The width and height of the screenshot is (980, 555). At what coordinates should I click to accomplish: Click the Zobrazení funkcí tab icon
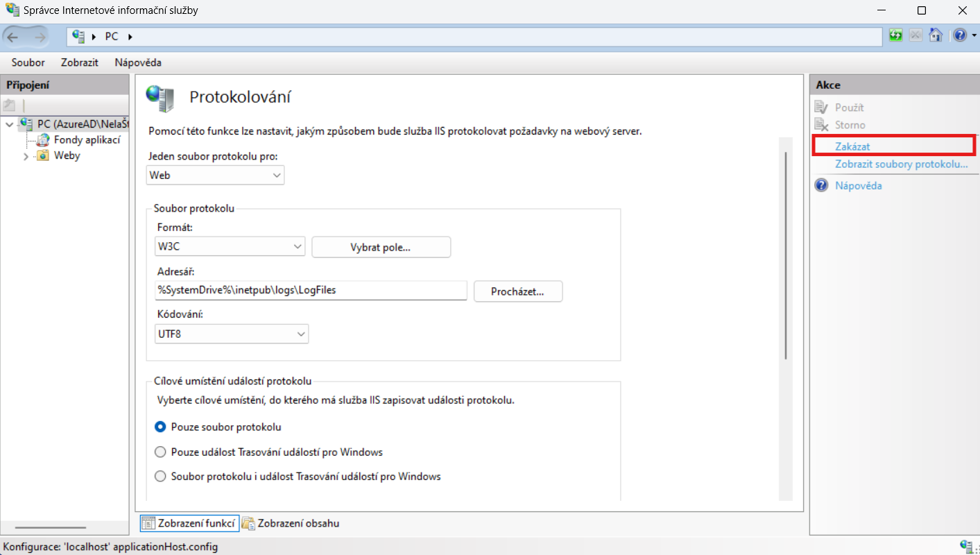(148, 523)
